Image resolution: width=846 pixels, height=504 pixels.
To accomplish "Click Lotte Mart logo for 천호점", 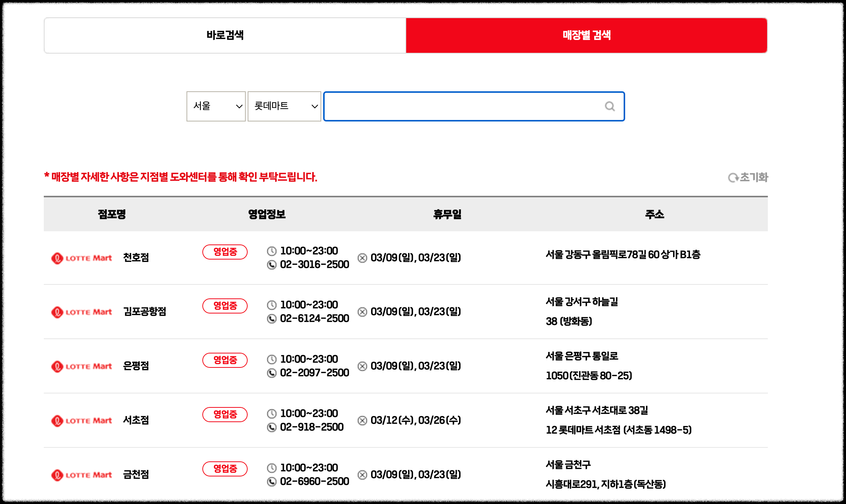I will click(82, 258).
